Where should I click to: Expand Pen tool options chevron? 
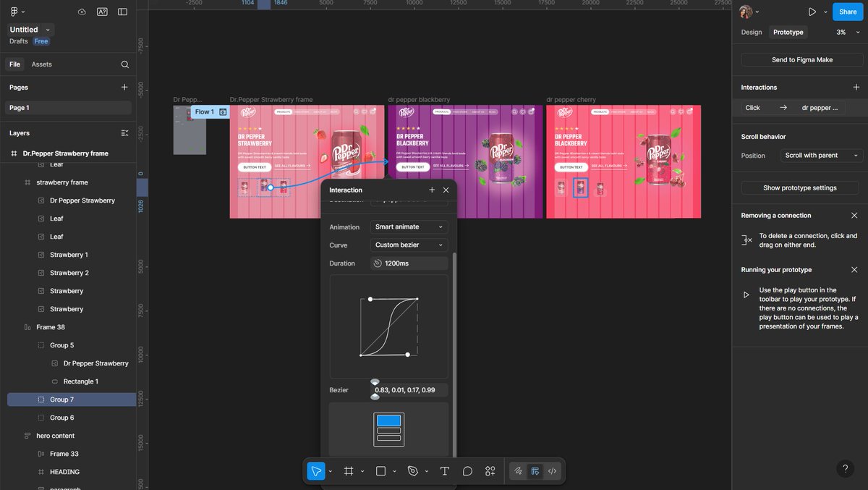pyautogui.click(x=426, y=471)
